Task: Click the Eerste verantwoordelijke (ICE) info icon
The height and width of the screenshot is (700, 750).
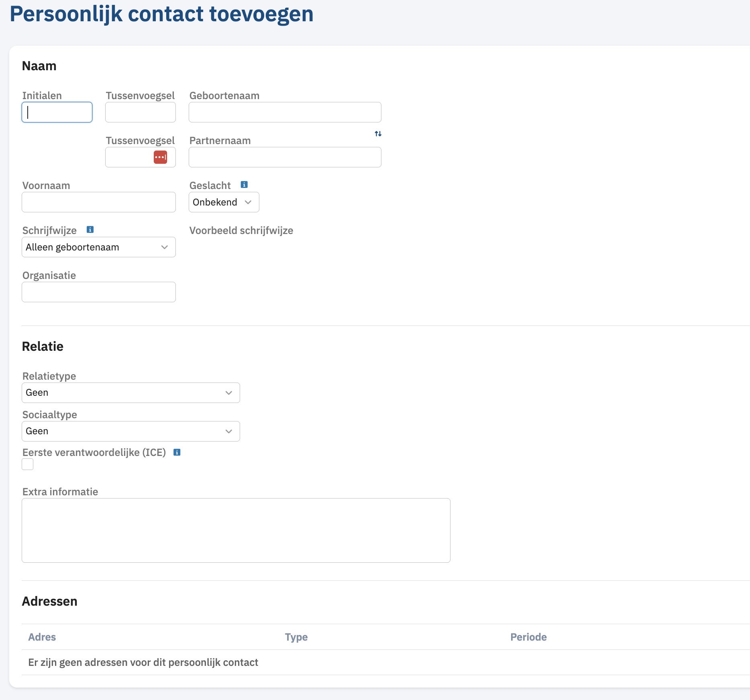Action: [177, 452]
